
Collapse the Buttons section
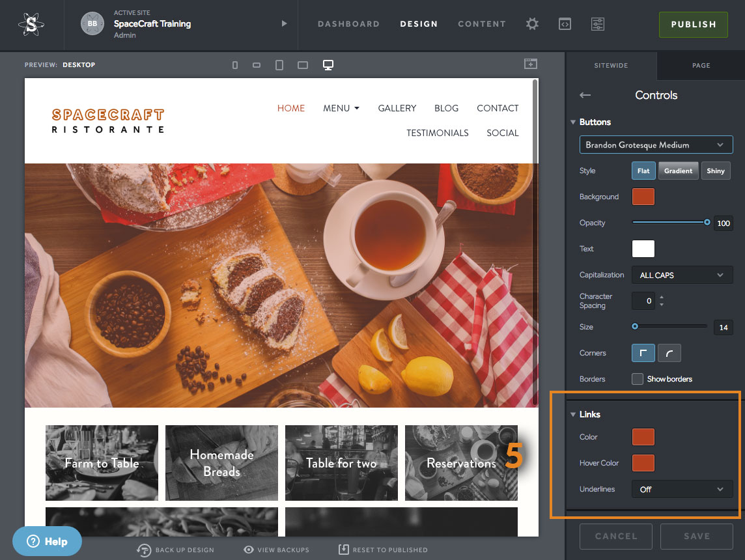(573, 122)
